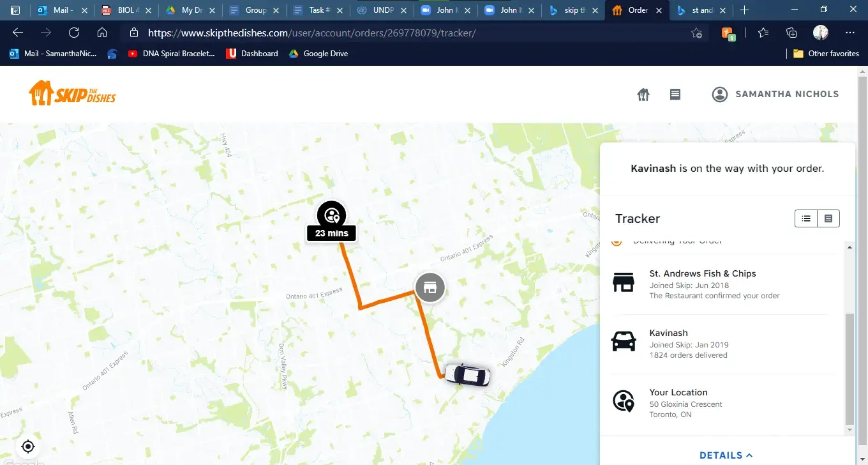Click the courier car on the map
This screenshot has height=465, width=868.
[468, 375]
